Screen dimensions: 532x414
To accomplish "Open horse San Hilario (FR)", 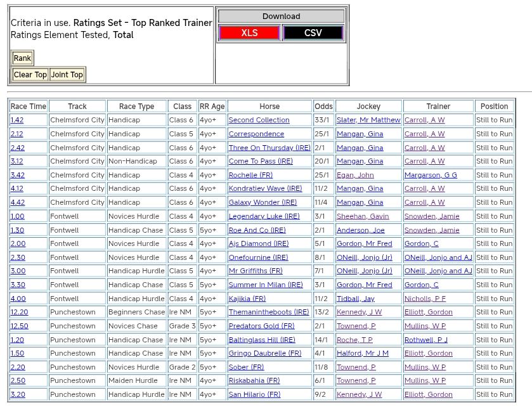I will click(254, 394).
